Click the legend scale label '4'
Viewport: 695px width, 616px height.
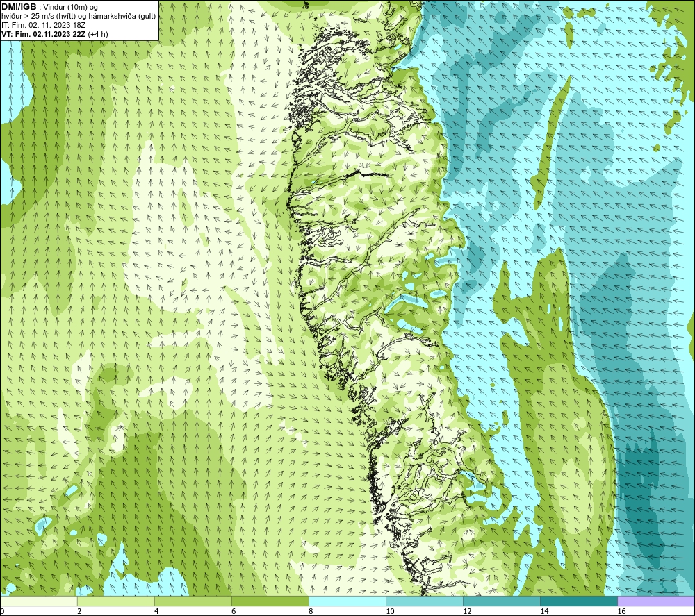click(x=156, y=612)
